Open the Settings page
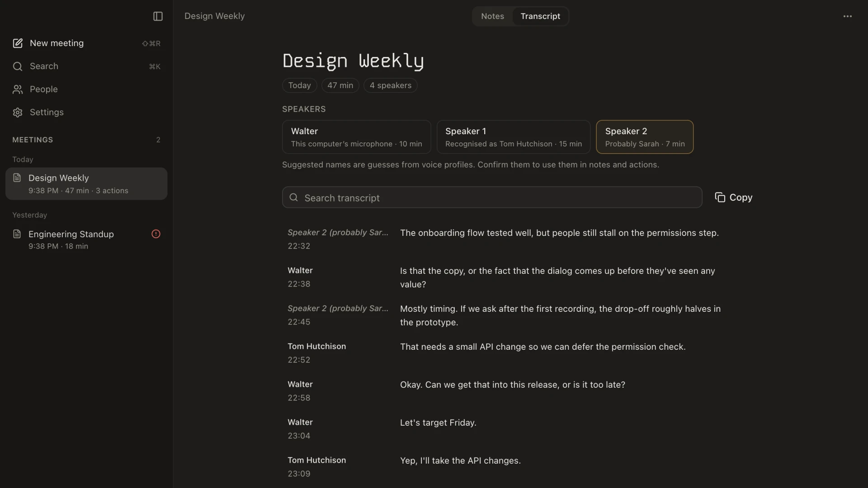The image size is (868, 488). [x=86, y=113]
